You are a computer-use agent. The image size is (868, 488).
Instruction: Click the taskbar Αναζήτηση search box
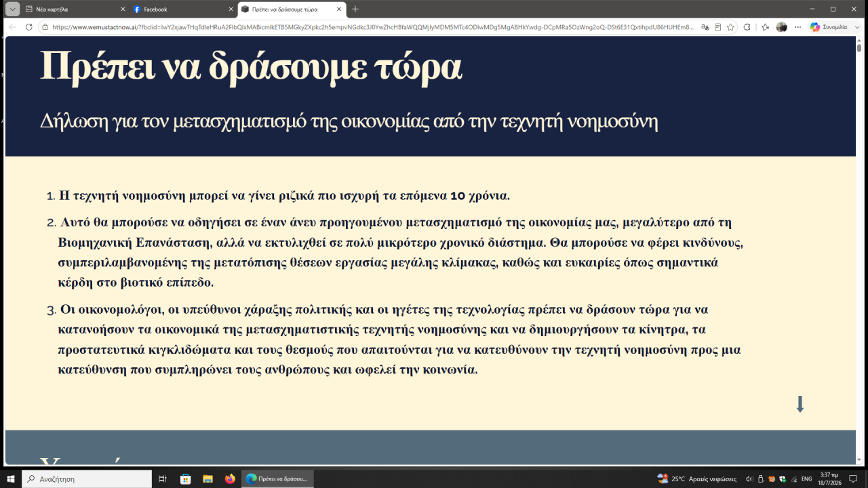click(x=87, y=479)
